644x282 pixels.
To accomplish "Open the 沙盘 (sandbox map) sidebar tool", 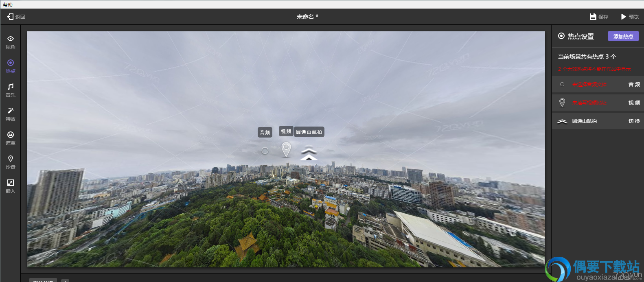I will tap(11, 162).
